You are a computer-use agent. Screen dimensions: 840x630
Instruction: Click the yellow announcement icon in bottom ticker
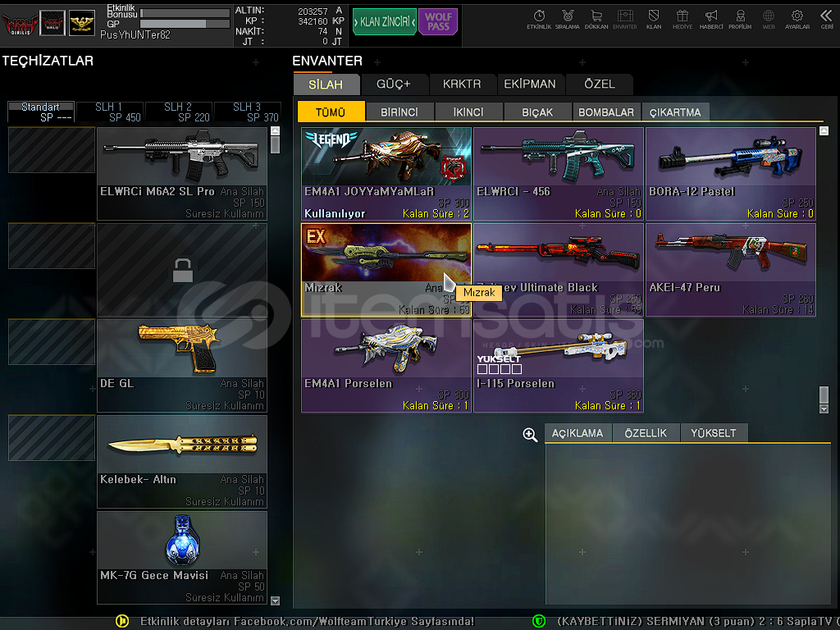point(122,621)
